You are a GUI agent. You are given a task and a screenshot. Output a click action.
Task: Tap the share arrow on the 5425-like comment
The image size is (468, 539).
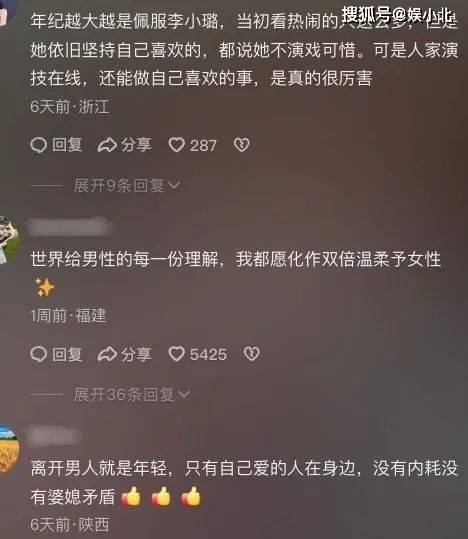107,354
